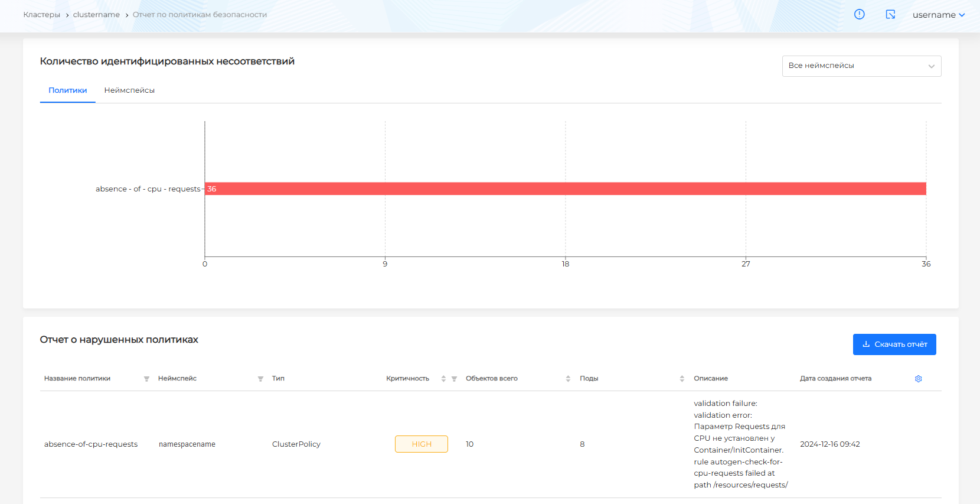Viewport: 980px width, 504px height.
Task: Sort table by Критичность arrows
Action: click(443, 379)
